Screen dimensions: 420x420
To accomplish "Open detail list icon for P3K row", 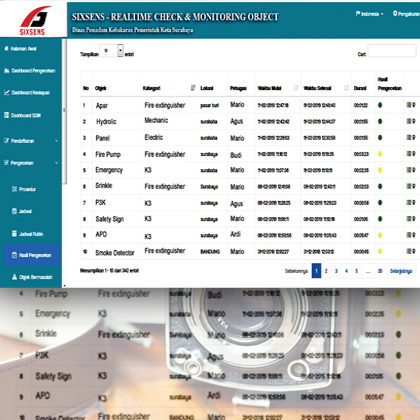I will tap(409, 202).
